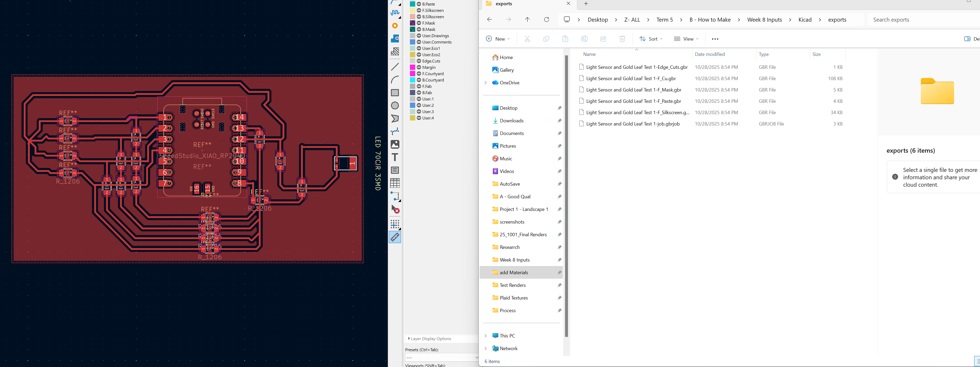Open Downloads in navigation pane
The image size is (980, 367).
(511, 120)
